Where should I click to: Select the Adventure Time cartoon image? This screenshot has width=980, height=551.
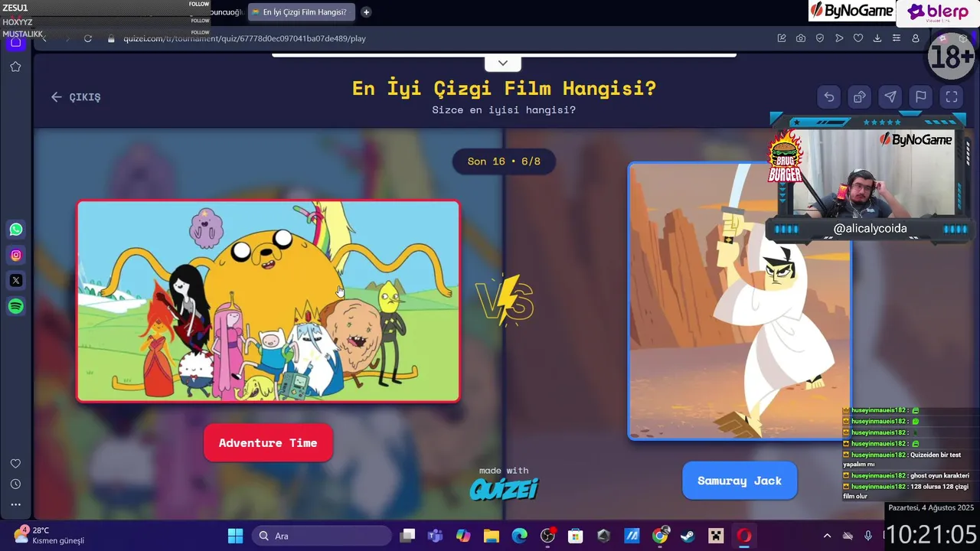pyautogui.click(x=268, y=301)
